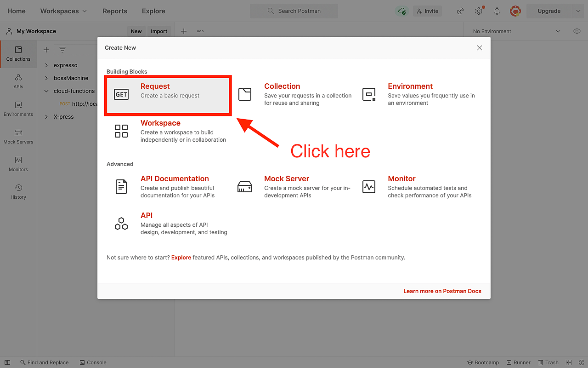Screen dimensions: 588x368
Task: Expand the expresso collection
Action: pos(46,65)
